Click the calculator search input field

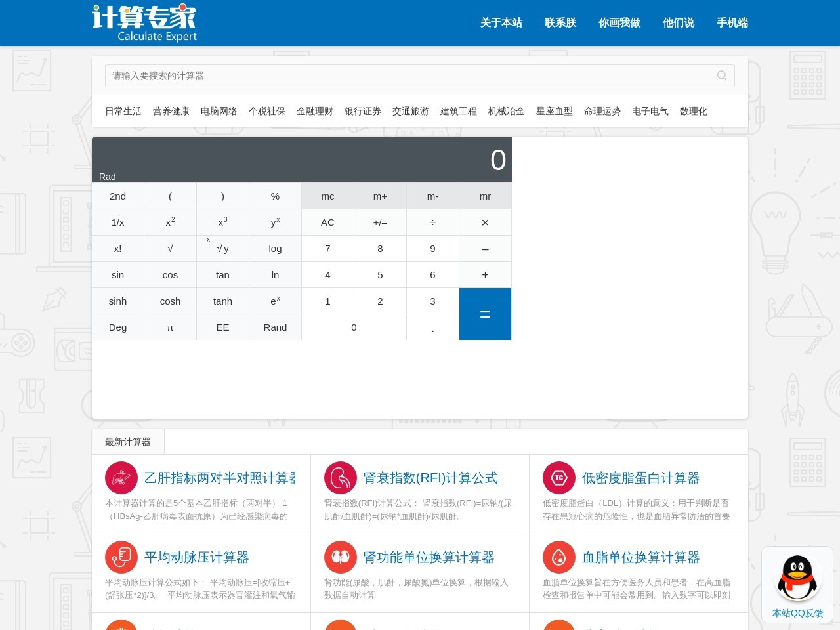click(394, 75)
